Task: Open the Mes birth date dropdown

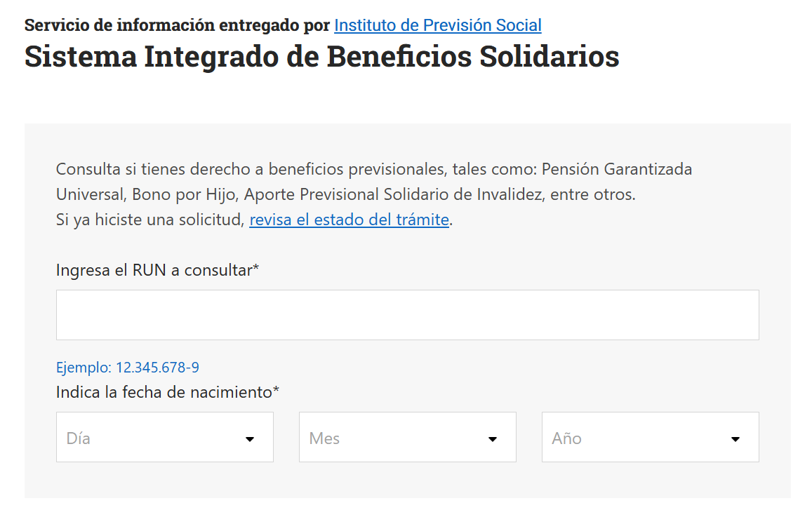Action: [x=407, y=437]
